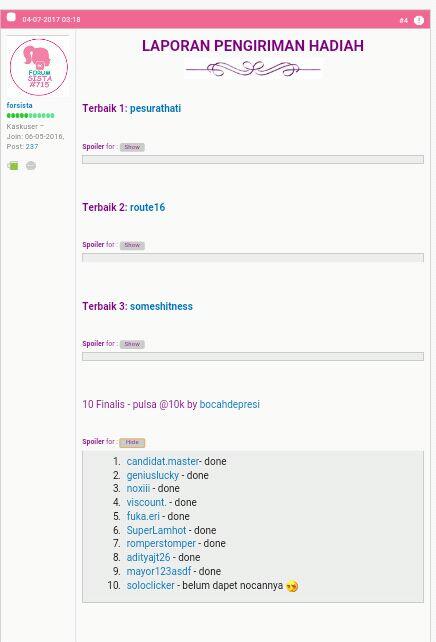
Task: Open someshitness profile link
Action: (x=161, y=306)
